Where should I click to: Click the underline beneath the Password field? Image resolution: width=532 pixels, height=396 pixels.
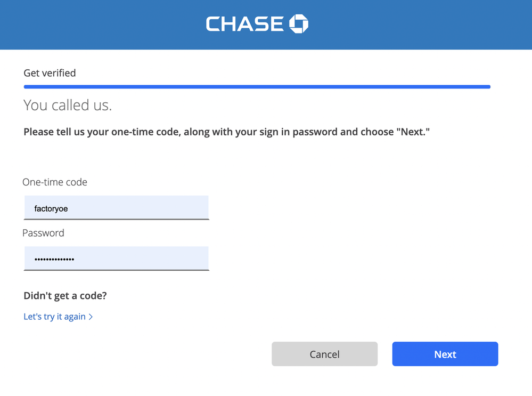pos(116,270)
